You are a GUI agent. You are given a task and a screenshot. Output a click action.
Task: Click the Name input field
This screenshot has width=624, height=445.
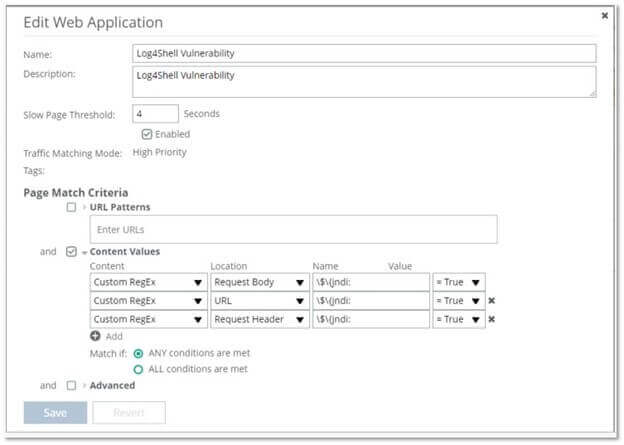coord(364,53)
